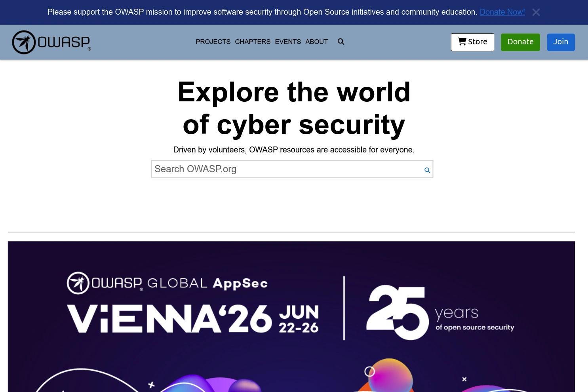The width and height of the screenshot is (588, 392).
Task: Click the green Donate button
Action: coord(520,42)
